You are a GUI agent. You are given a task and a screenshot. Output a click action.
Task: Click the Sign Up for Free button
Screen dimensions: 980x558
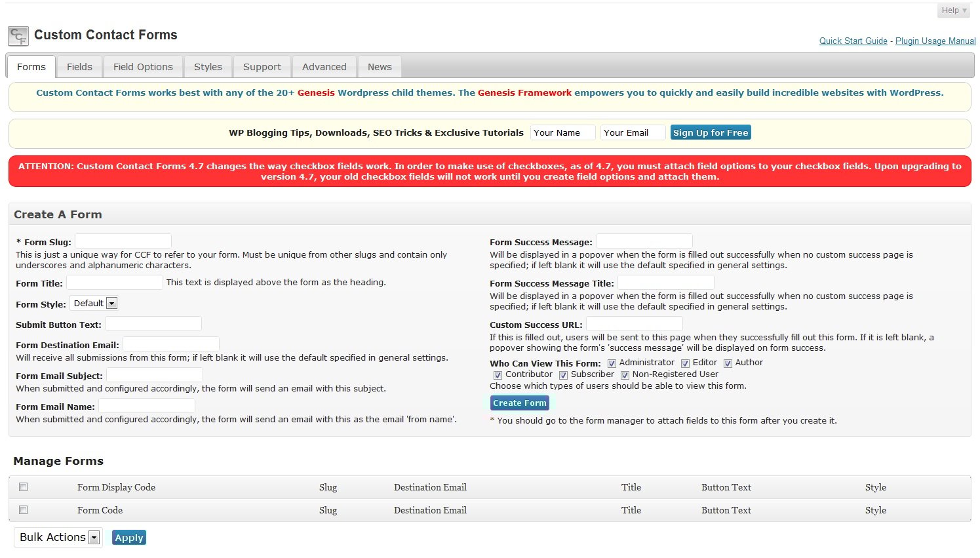pyautogui.click(x=711, y=132)
